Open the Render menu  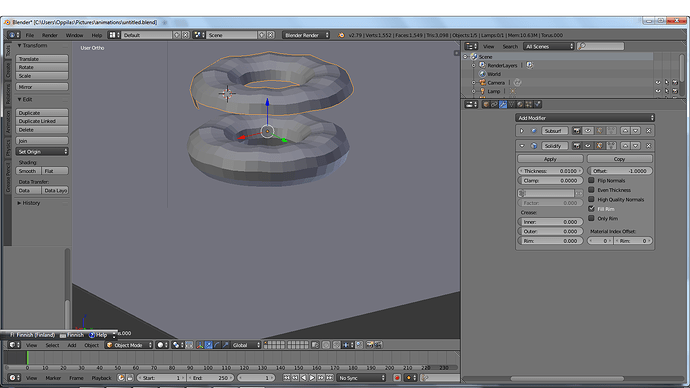pyautogui.click(x=50, y=35)
